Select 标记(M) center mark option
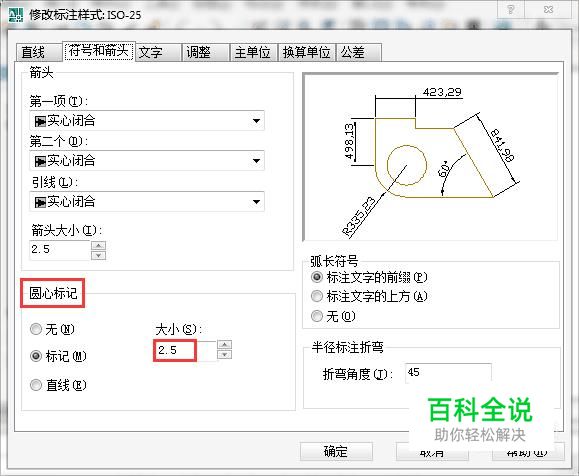 (x=58, y=356)
